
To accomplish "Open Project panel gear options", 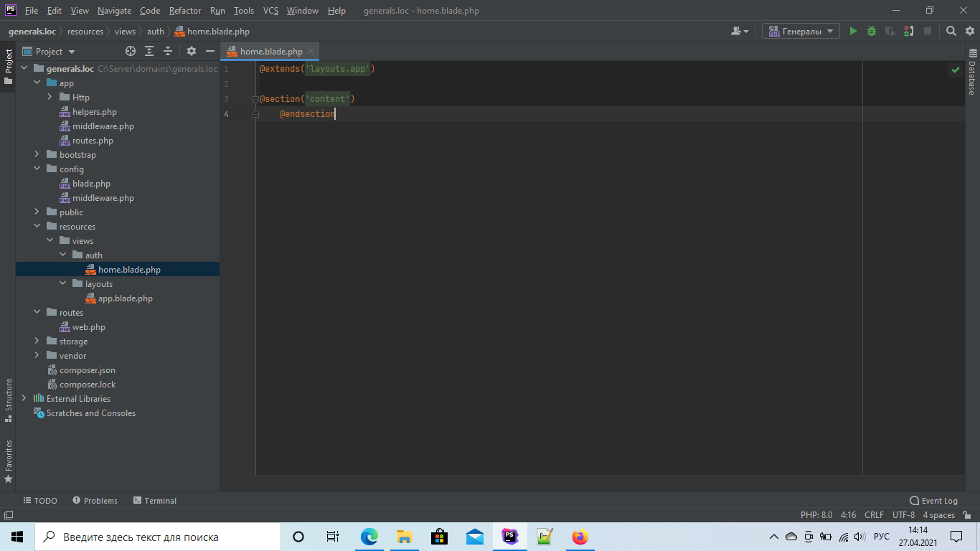I will pos(192,51).
